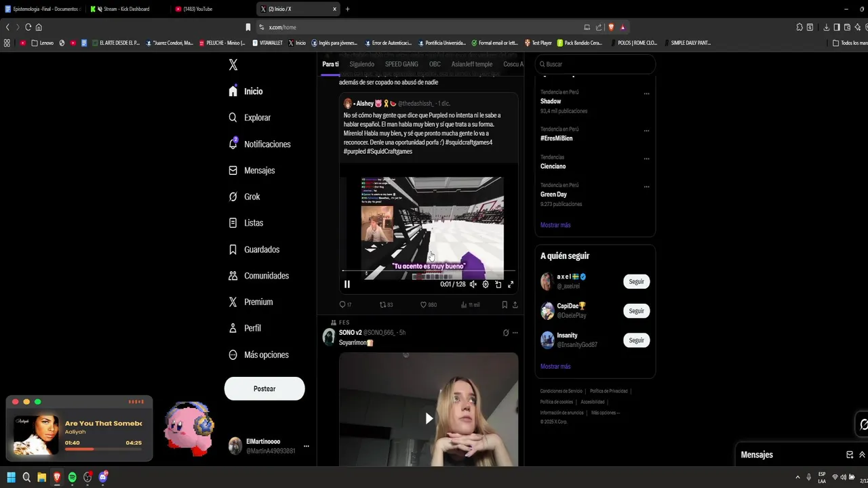Open Grok in sidebar

[244, 197]
